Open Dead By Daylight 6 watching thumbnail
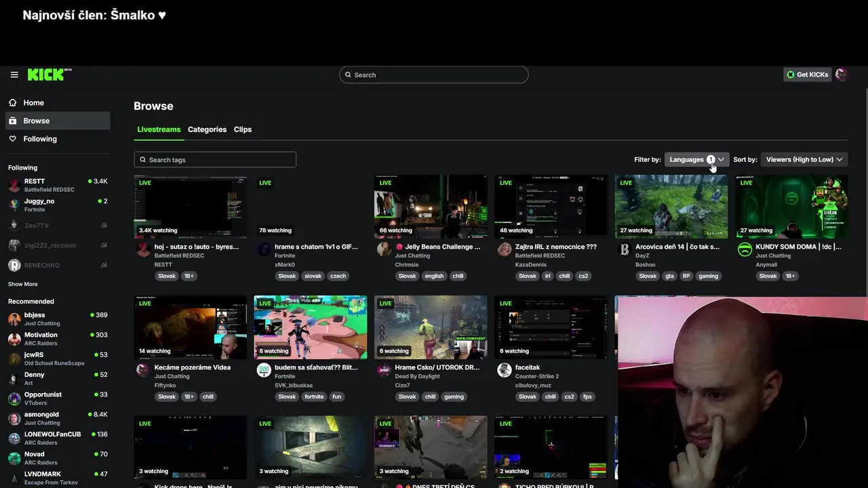 coord(431,327)
